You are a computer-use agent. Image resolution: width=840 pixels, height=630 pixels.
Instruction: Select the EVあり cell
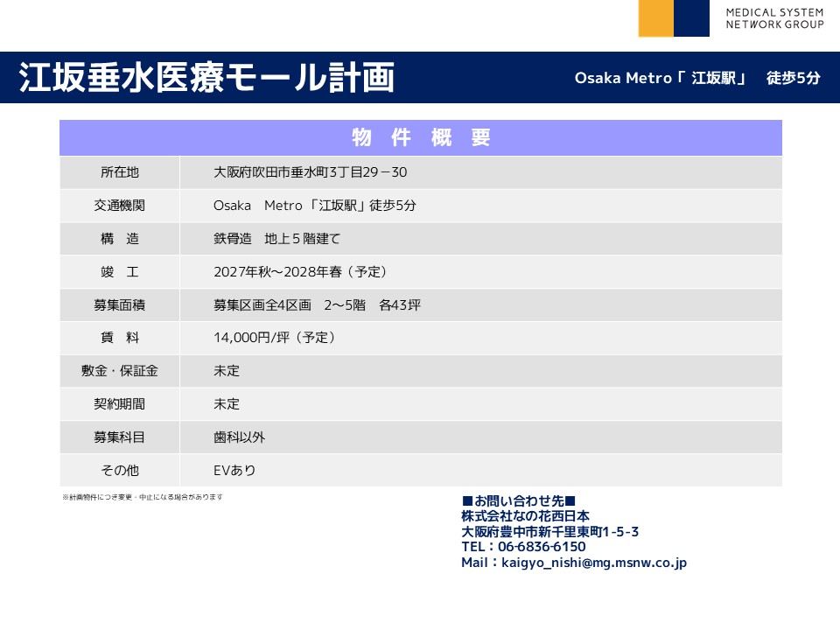point(234,470)
